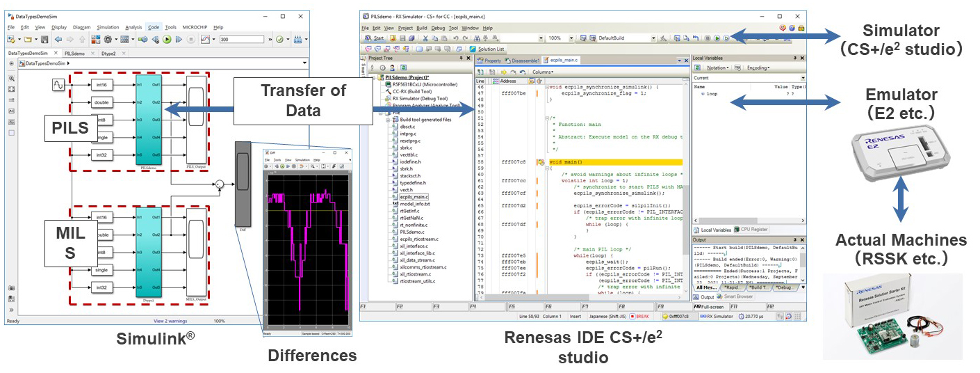
Task: Click the green Go icon in CS+
Action: 717,38
